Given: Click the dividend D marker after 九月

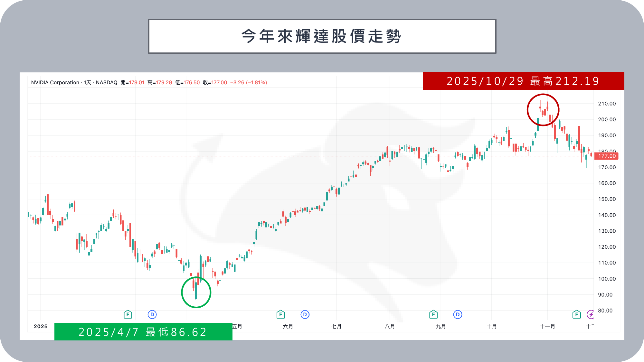Looking at the screenshot, I should pyautogui.click(x=458, y=314).
